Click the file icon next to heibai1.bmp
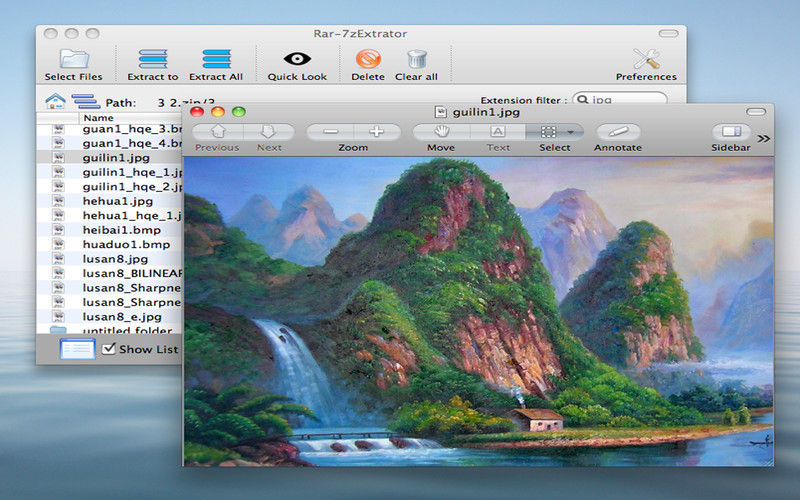 pyautogui.click(x=59, y=230)
